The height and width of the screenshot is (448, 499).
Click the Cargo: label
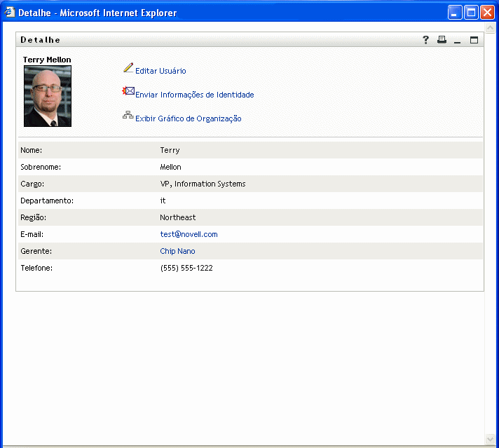[x=32, y=184]
